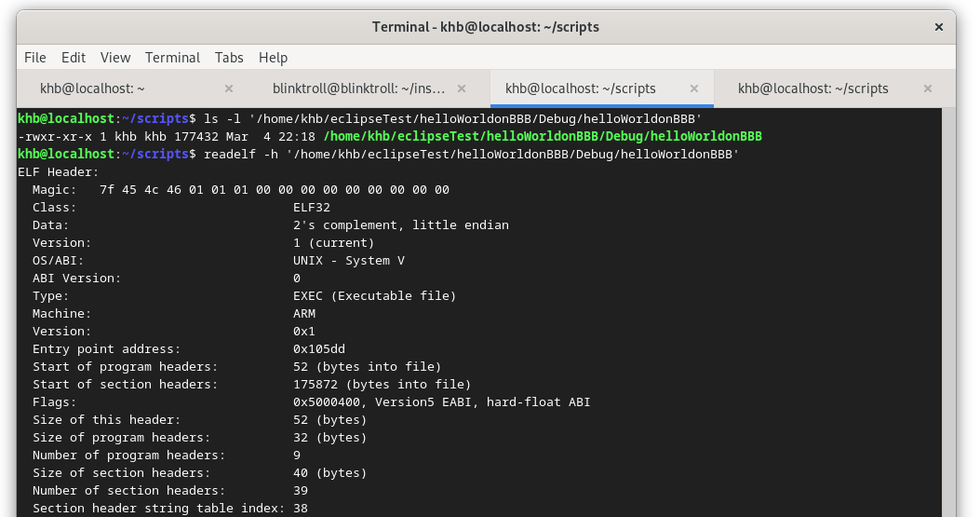Open the Terminal menu
The image size is (980, 517).
coord(172,58)
